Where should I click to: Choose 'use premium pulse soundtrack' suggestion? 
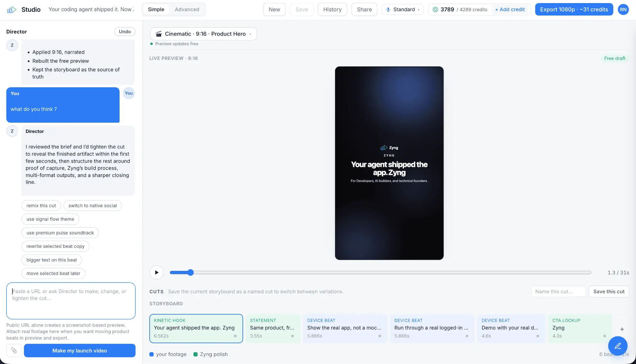[60, 233]
